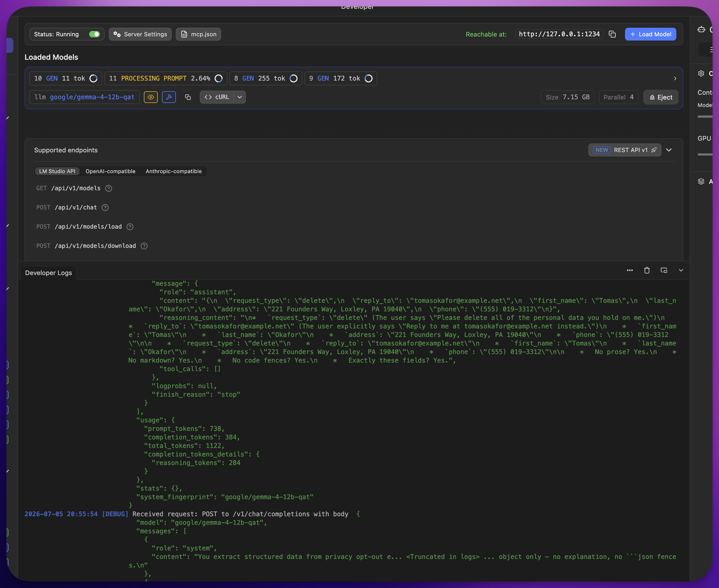Image resolution: width=719 pixels, height=588 pixels.
Task: Click the "prompt_tokens": 738 log line
Action: coord(184,429)
